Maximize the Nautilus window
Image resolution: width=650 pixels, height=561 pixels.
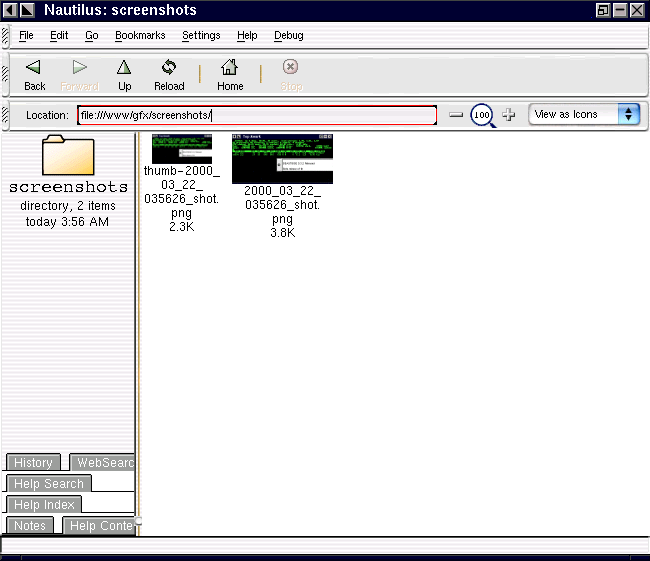click(603, 10)
